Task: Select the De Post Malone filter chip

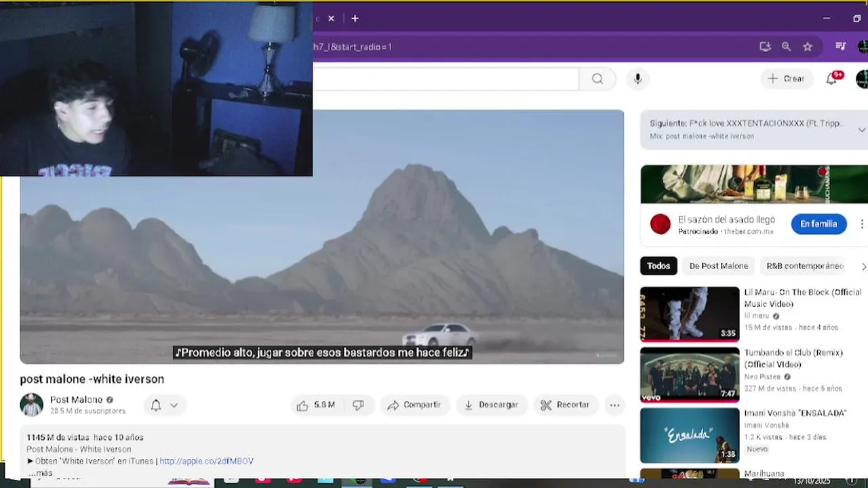Action: [x=718, y=266]
